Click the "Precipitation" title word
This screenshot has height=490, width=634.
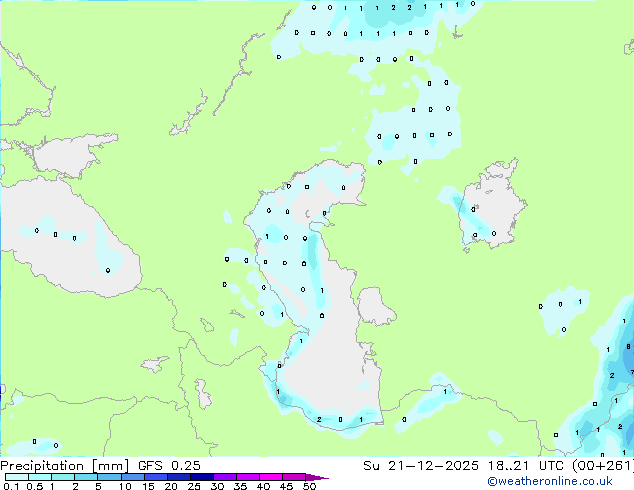[42, 466]
